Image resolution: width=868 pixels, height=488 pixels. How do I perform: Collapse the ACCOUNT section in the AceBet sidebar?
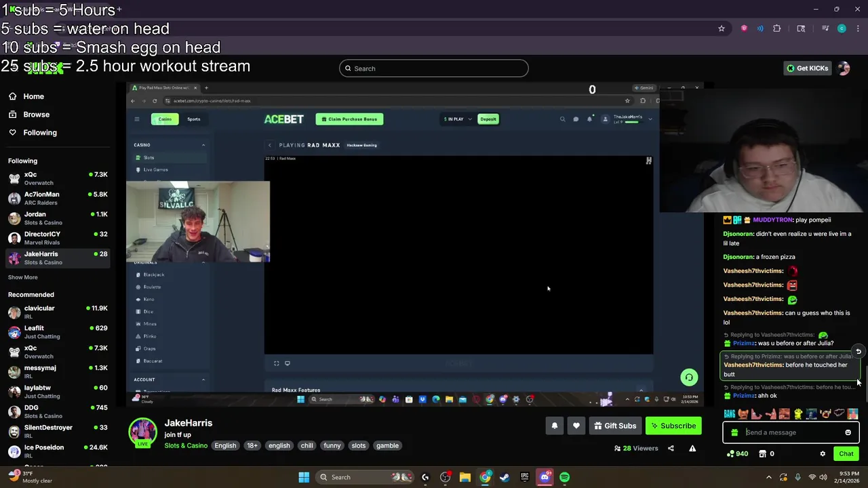tap(203, 380)
